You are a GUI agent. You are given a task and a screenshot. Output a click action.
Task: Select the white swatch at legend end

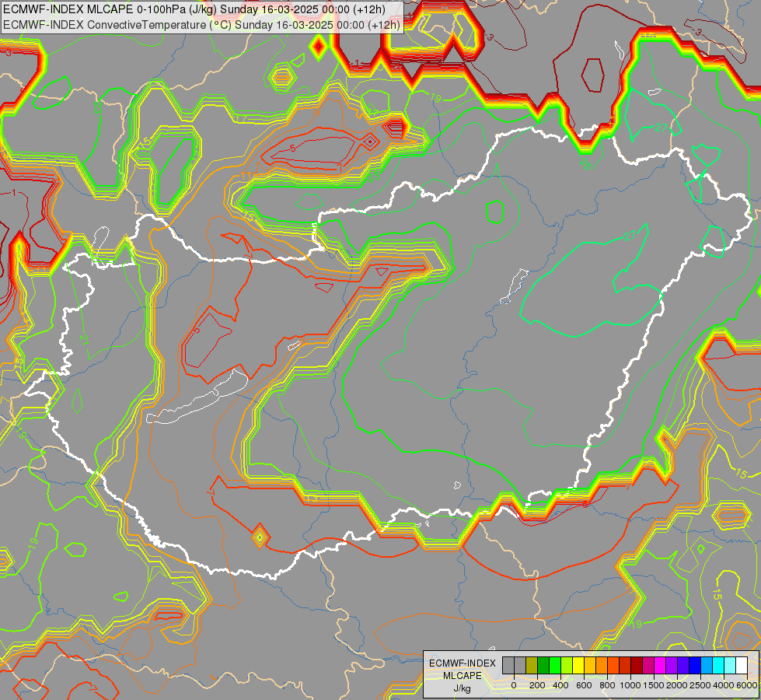(742, 666)
